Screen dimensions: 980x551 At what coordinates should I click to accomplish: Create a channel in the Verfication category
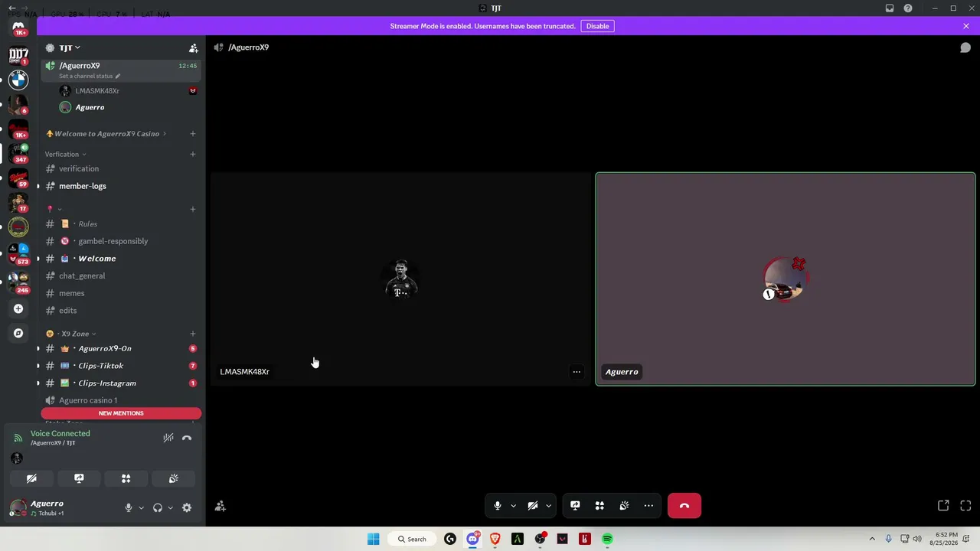click(x=193, y=155)
